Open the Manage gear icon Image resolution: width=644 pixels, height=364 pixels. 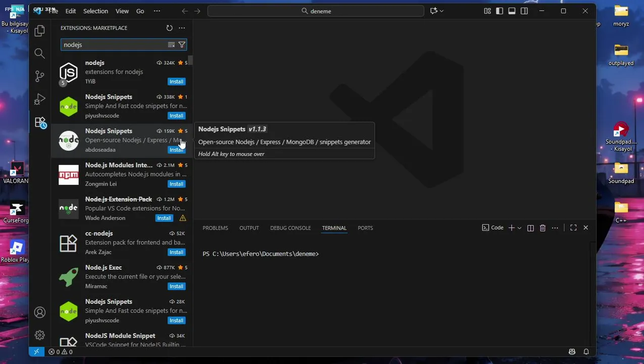39,335
